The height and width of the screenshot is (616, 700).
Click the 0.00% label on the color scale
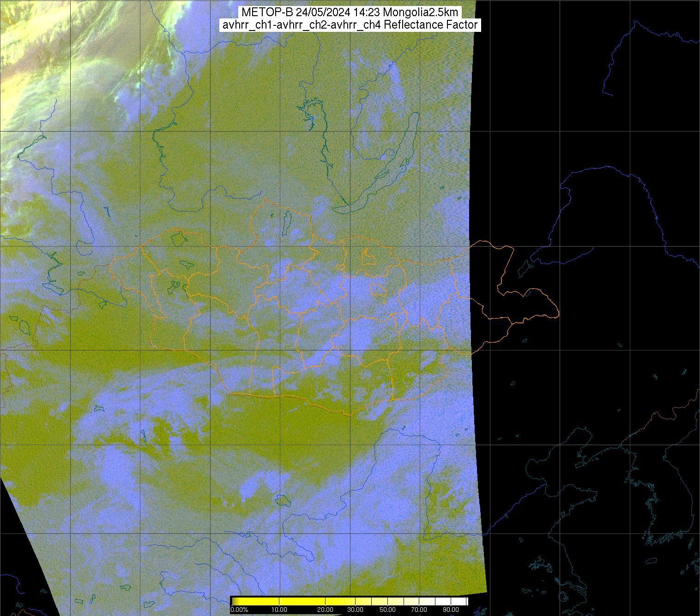[x=239, y=610]
